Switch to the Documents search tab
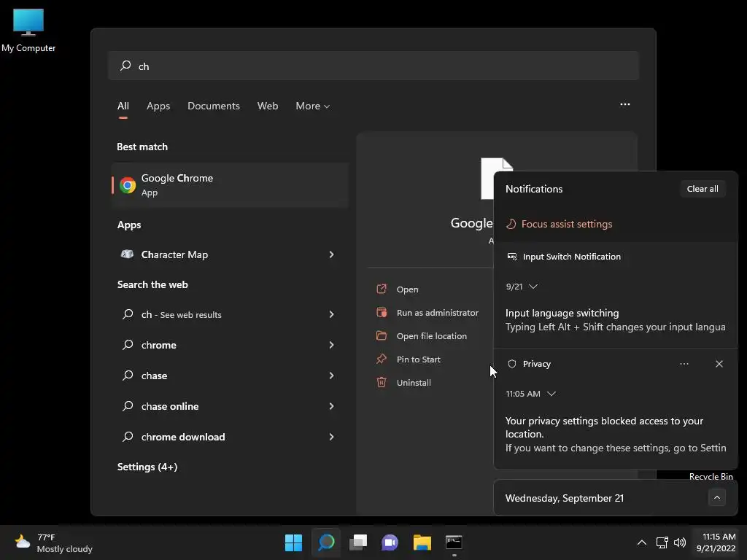Image resolution: width=747 pixels, height=560 pixels. click(214, 106)
